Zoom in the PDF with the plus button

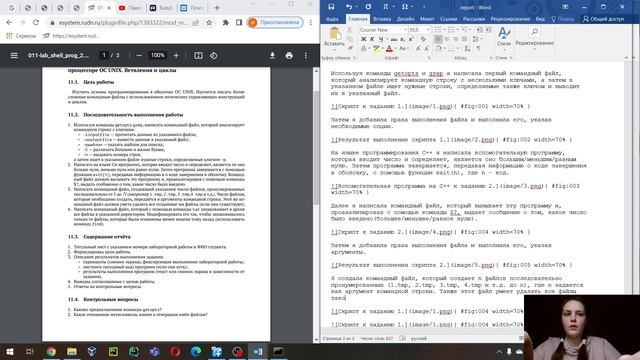(x=176, y=56)
